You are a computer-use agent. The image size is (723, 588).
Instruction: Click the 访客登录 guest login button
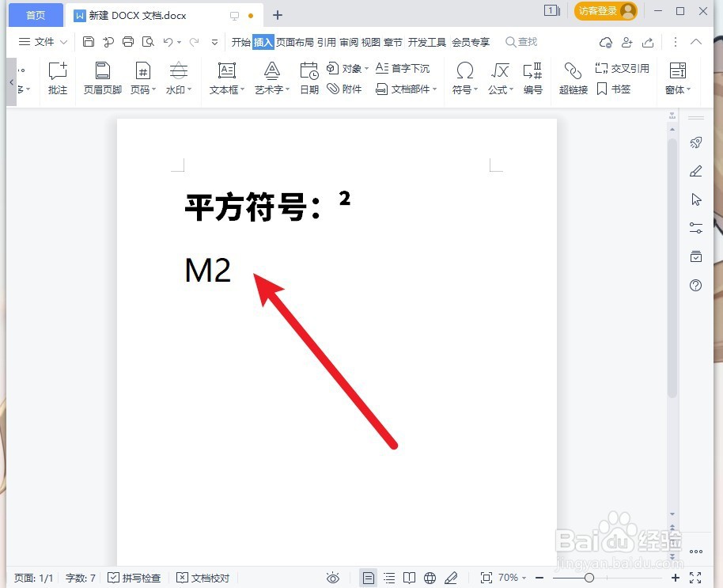point(600,12)
